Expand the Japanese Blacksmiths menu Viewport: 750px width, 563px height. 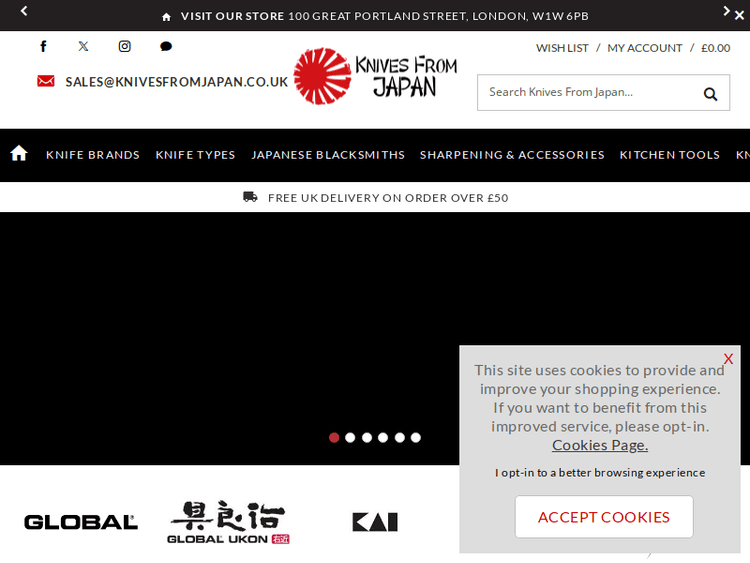(328, 155)
